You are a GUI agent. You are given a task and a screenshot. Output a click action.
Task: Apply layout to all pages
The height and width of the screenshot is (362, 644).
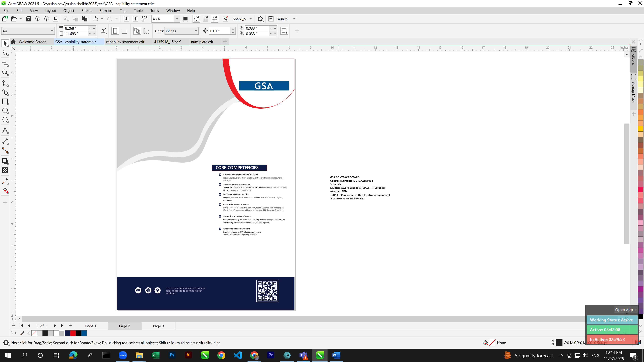[137, 31]
